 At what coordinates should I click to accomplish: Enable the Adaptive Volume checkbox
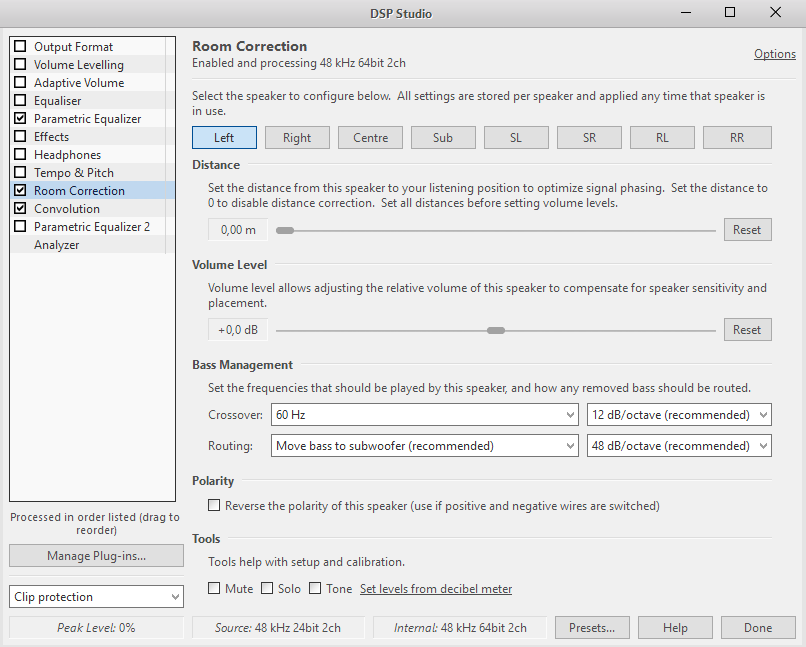point(20,82)
